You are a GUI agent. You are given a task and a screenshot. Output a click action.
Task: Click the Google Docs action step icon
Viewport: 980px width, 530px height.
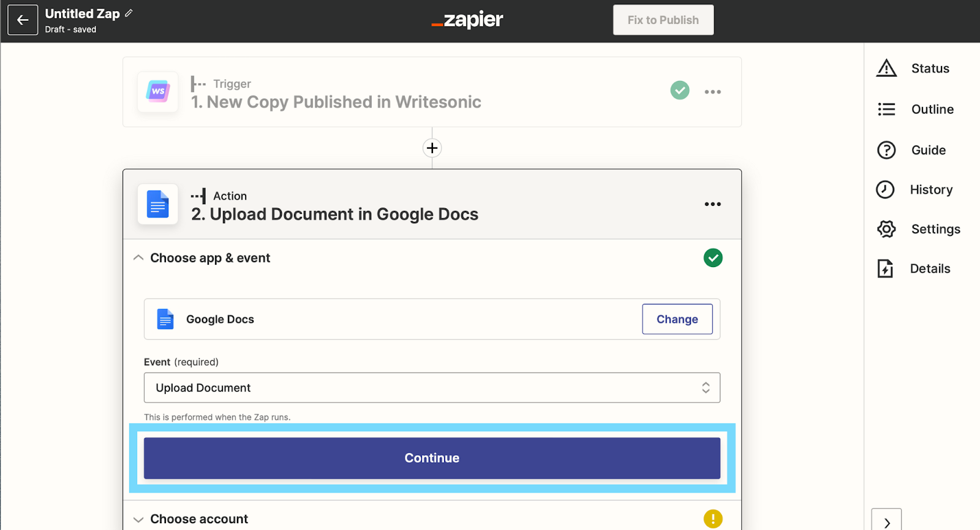pyautogui.click(x=158, y=204)
